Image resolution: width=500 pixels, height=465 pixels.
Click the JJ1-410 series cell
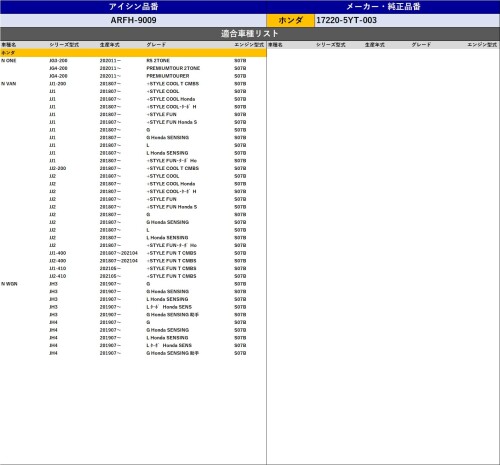[x=57, y=268]
